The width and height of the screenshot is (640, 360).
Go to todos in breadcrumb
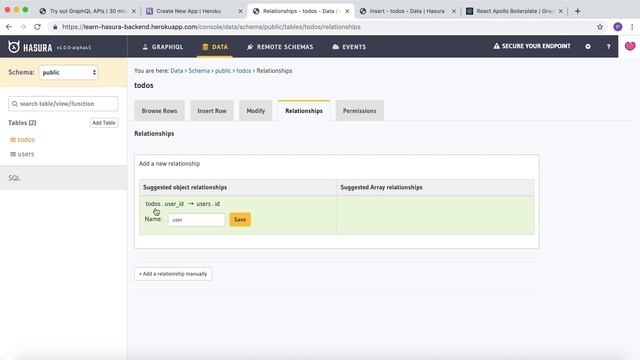pos(244,71)
